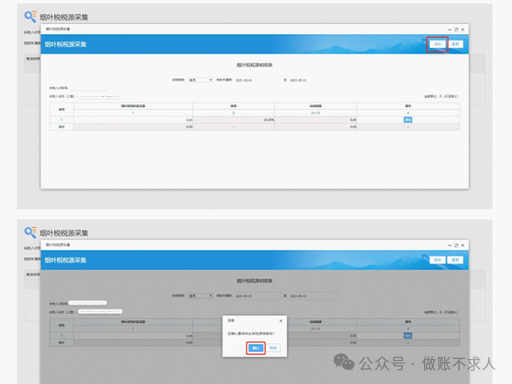Viewport: 512px width, 384px height.
Task: Click the end date field in the upper form
Action: point(312,80)
